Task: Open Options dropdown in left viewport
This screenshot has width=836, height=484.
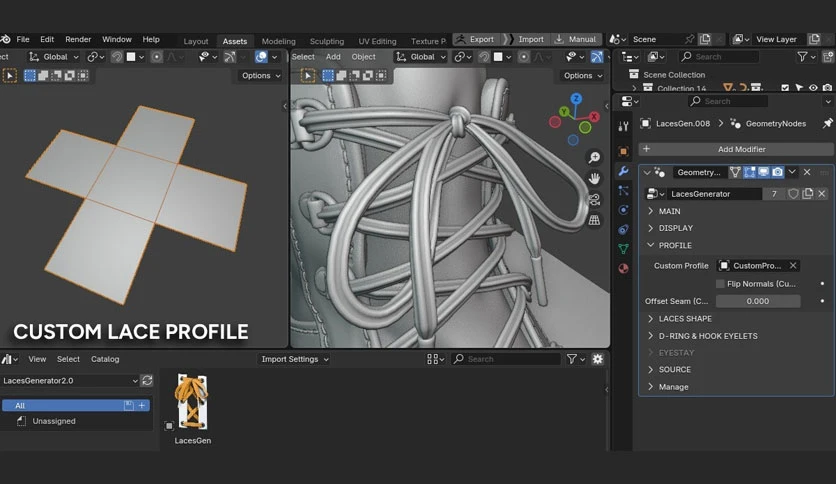Action: (x=261, y=76)
